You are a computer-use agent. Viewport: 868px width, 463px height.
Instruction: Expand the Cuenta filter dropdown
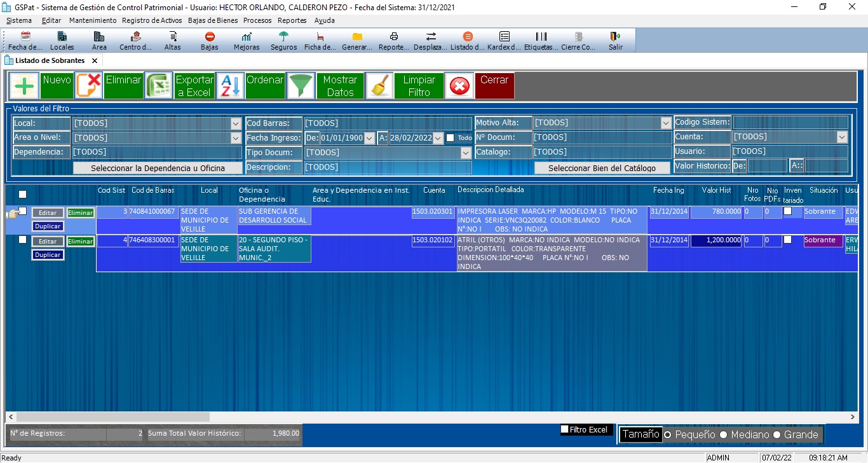(x=842, y=137)
